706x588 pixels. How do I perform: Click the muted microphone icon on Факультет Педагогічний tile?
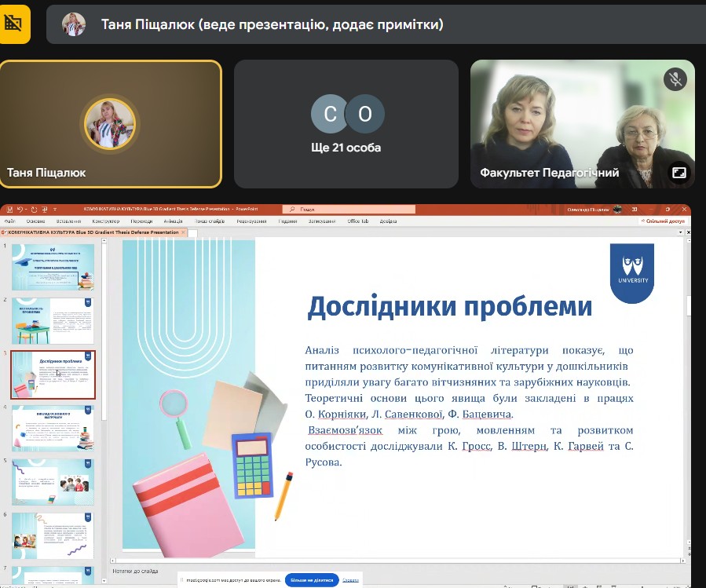pos(675,79)
